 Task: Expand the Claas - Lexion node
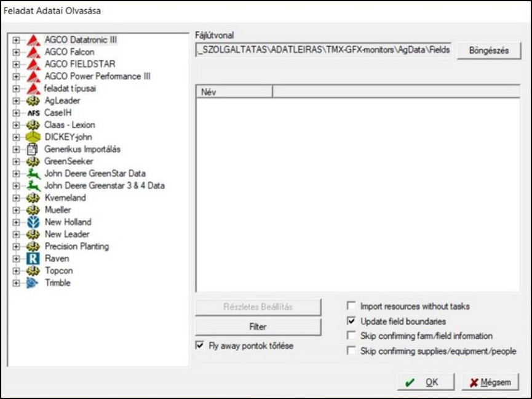point(15,125)
